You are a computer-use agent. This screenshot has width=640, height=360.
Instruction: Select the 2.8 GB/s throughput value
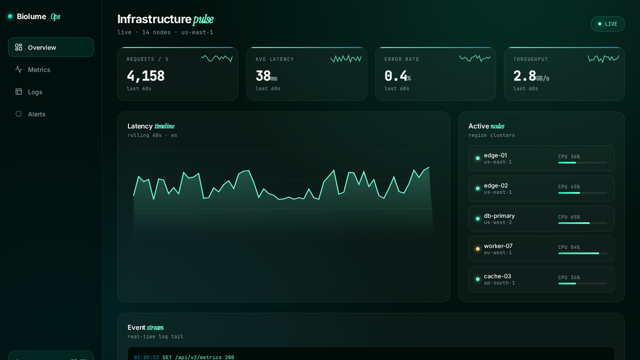531,76
